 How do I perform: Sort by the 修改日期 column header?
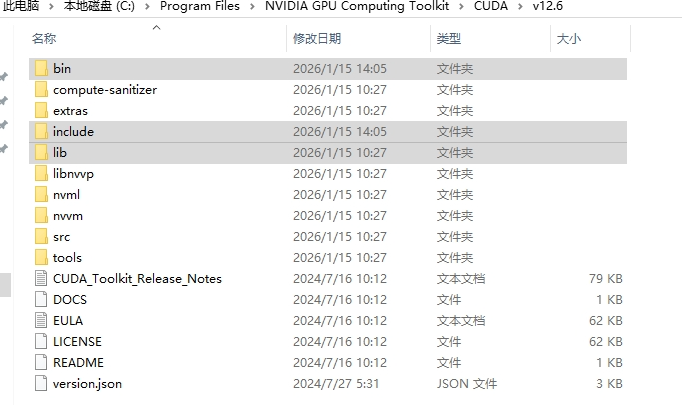point(317,39)
